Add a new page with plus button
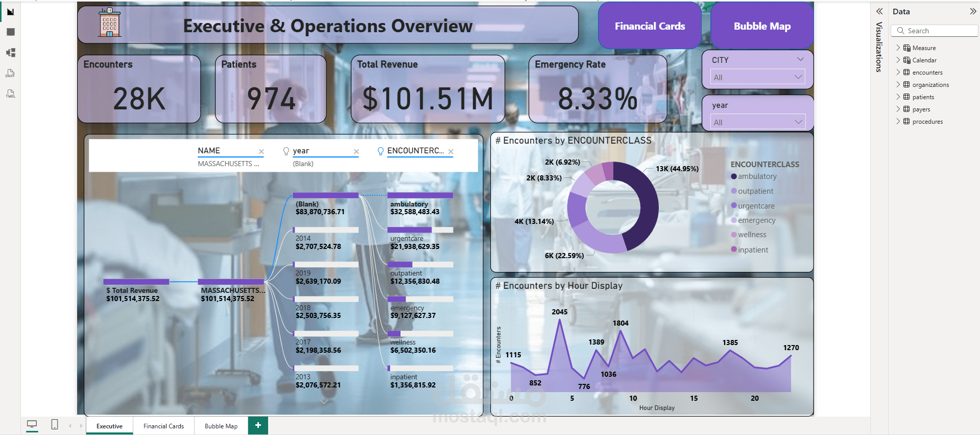The width and height of the screenshot is (980, 435). (258, 425)
